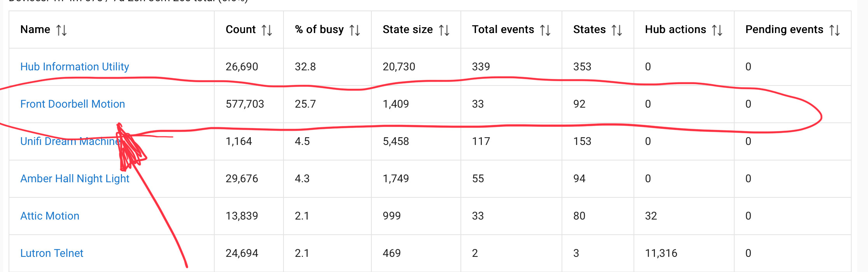Open the Lutron Telnet device page
Screen dimensions: 868x272
pyautogui.click(x=52, y=253)
